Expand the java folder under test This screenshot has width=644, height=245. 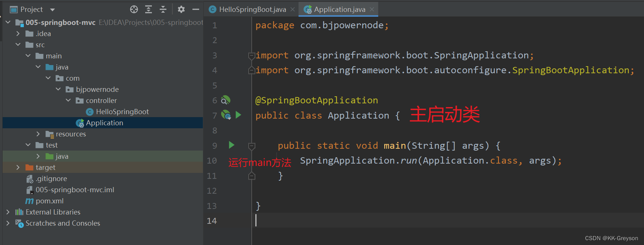pyautogui.click(x=38, y=156)
